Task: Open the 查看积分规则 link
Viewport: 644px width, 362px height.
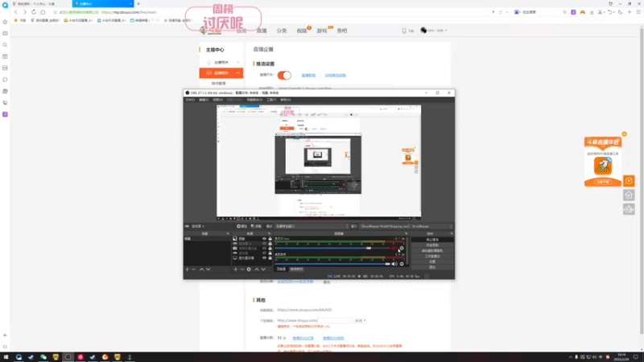Action: (x=333, y=338)
